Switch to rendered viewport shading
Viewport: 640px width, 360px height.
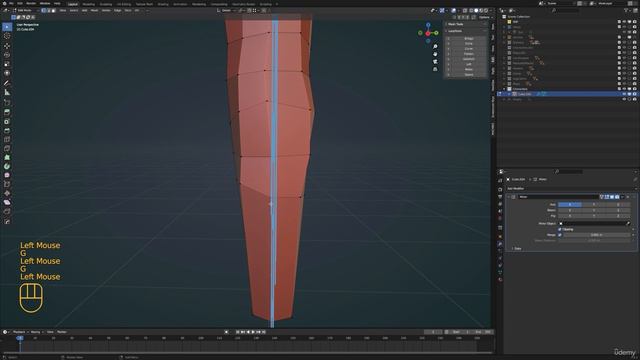click(486, 11)
